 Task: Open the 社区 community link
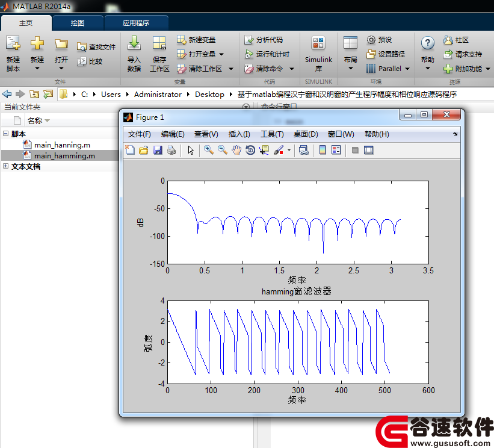pos(456,40)
